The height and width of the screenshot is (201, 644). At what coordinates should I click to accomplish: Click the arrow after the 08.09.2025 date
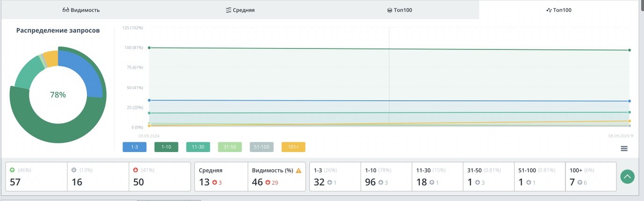coord(632,136)
